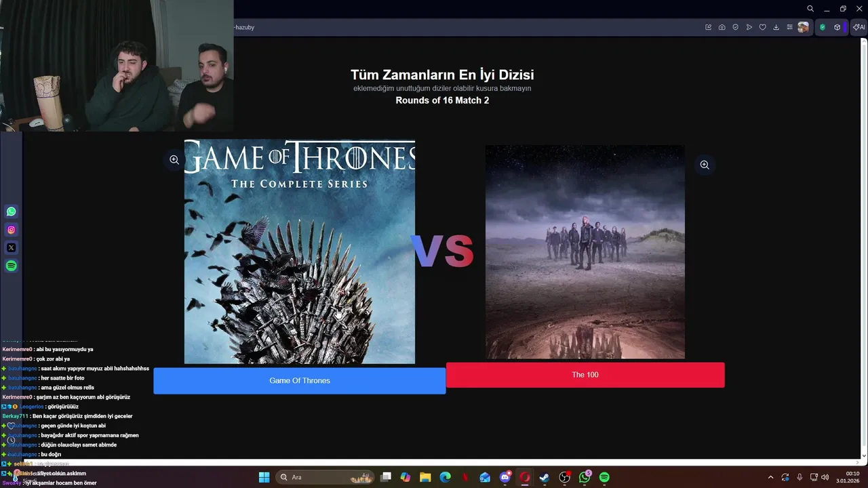Vote for Game Of Thrones with the blue button

(x=299, y=380)
